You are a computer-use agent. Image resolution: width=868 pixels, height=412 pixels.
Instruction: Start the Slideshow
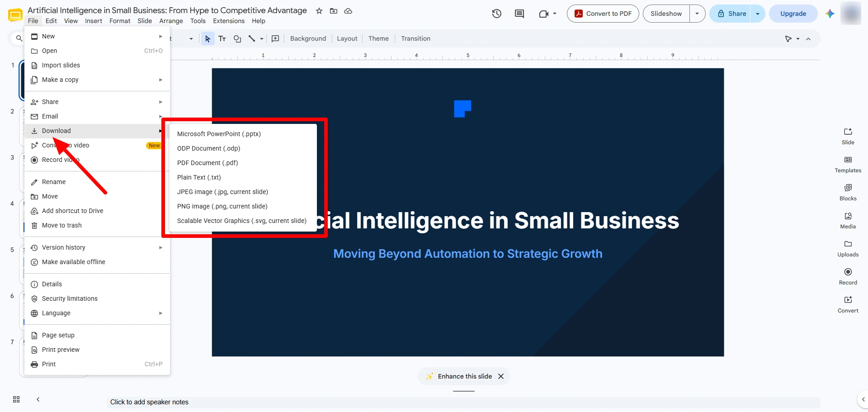[x=666, y=14]
